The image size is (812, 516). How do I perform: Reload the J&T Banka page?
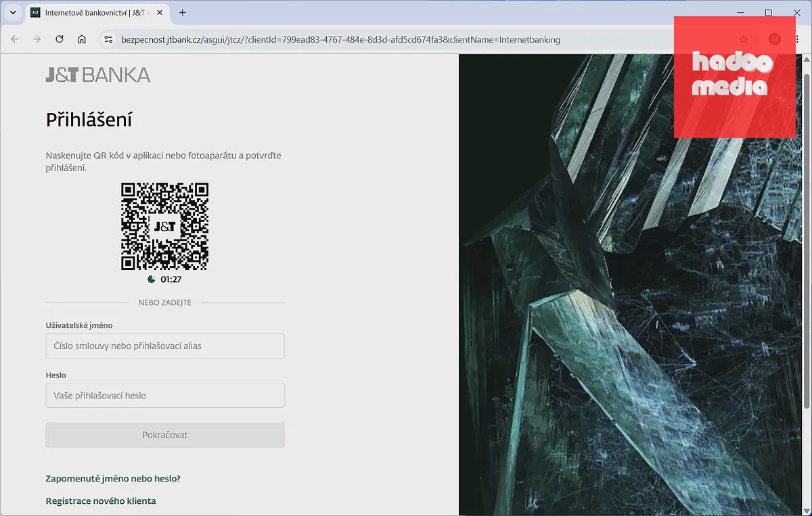(x=60, y=39)
